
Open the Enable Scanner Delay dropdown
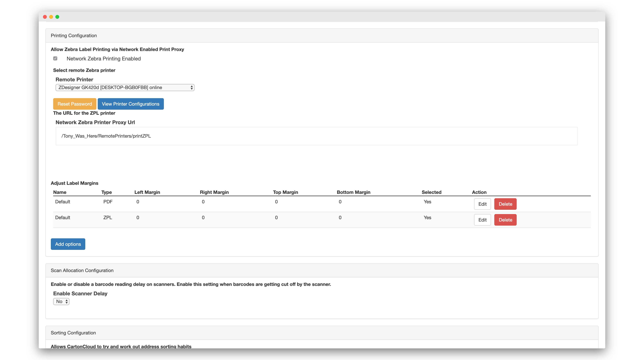click(61, 302)
